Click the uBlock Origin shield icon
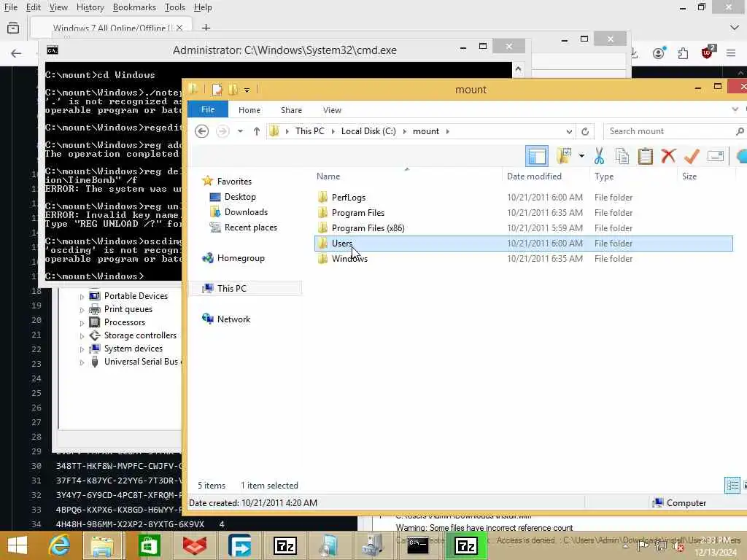 coord(708,52)
